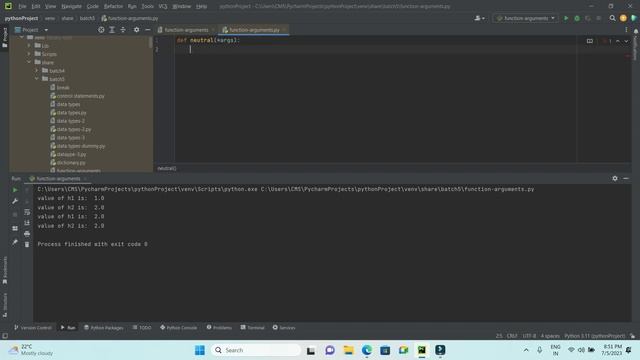The height and width of the screenshot is (360, 640).
Task: Open the Refactor menu
Action: tap(113, 6)
